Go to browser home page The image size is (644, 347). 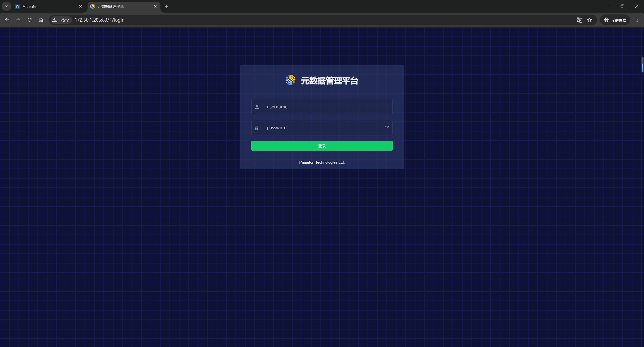click(x=41, y=20)
